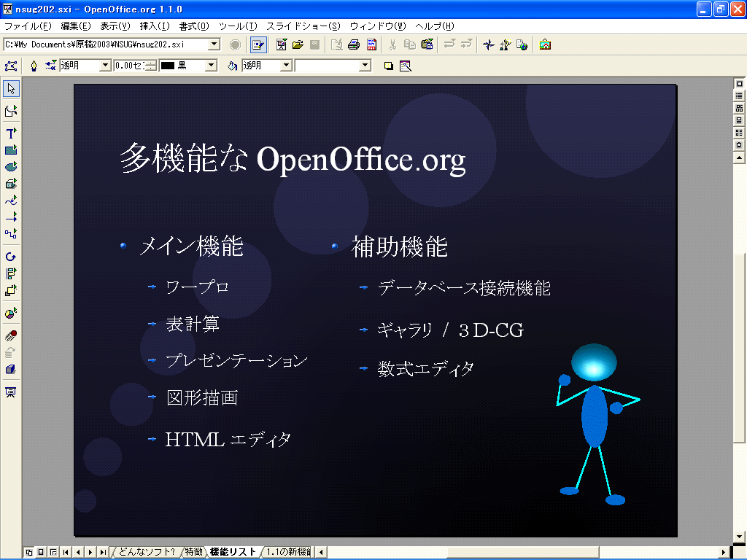Screen dimensions: 747x560
Task: Select the Text tool
Action: [11, 133]
